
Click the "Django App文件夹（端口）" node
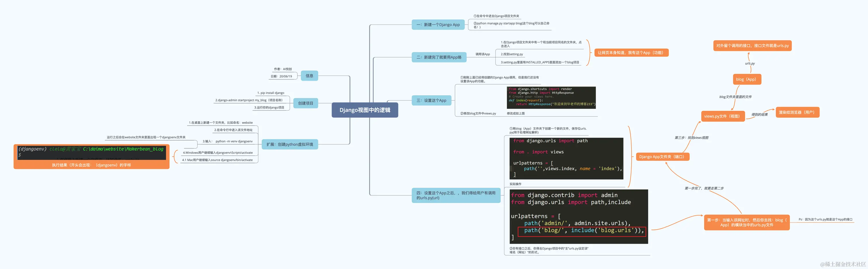[x=662, y=157]
